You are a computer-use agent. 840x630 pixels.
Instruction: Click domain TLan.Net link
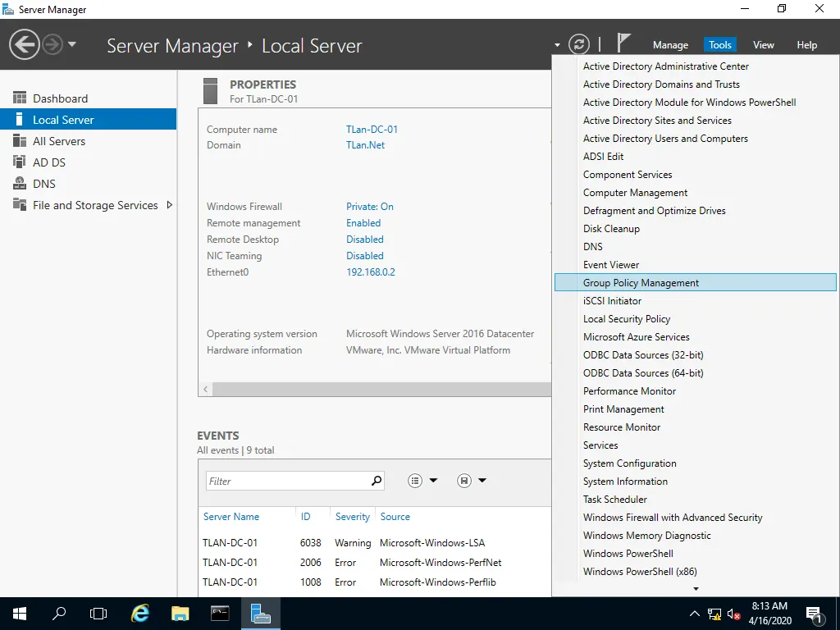pos(365,145)
